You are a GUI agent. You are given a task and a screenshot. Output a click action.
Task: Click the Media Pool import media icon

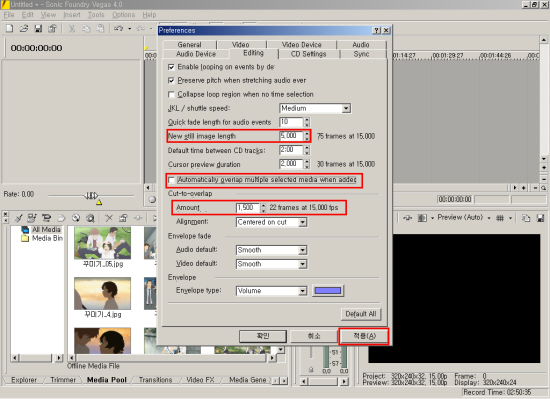tap(32, 218)
